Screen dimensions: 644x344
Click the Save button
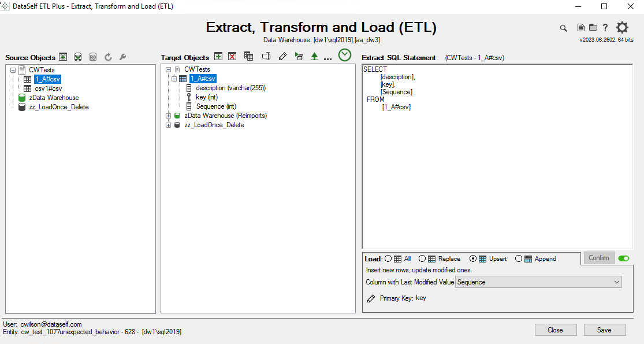pyautogui.click(x=605, y=330)
